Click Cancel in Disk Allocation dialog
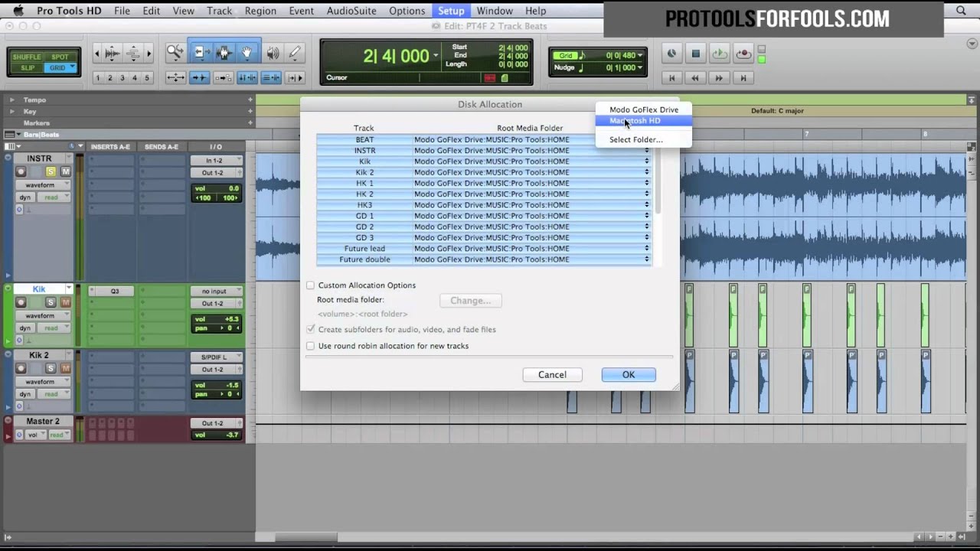The image size is (980, 551). [x=552, y=374]
